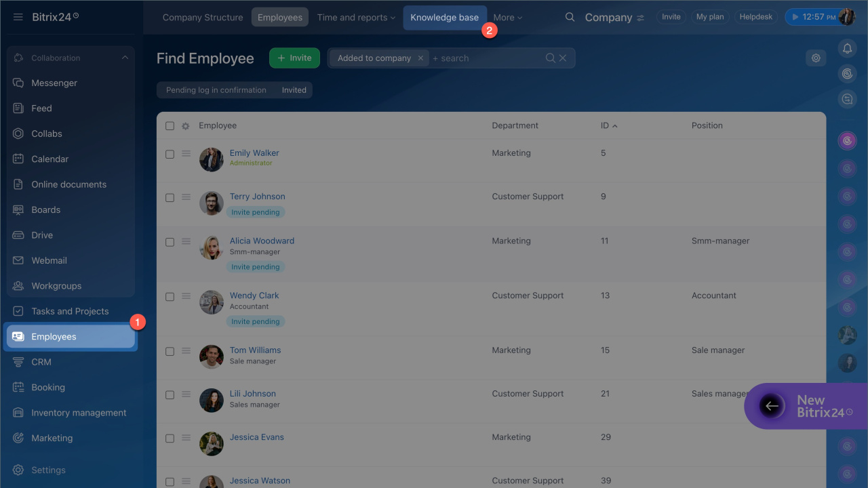Click the notifications bell icon
The height and width of the screenshot is (488, 868).
coord(846,48)
